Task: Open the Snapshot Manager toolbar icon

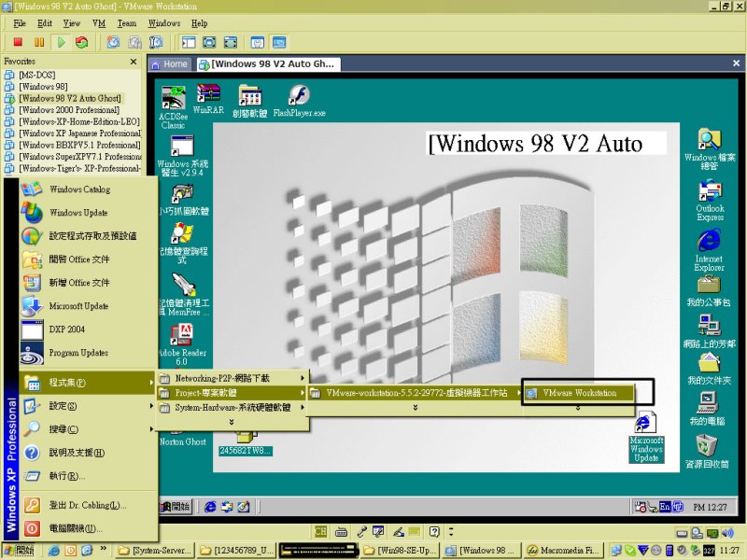Action: (x=156, y=42)
